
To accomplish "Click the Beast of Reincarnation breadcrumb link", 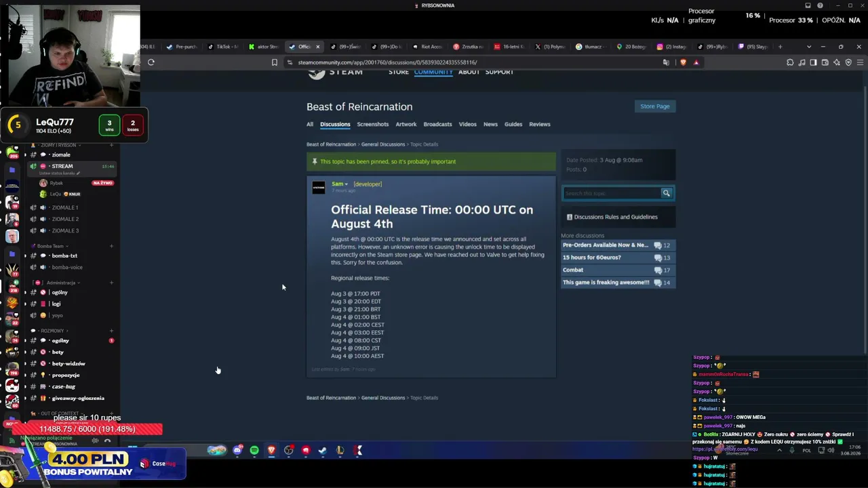I will (331, 144).
